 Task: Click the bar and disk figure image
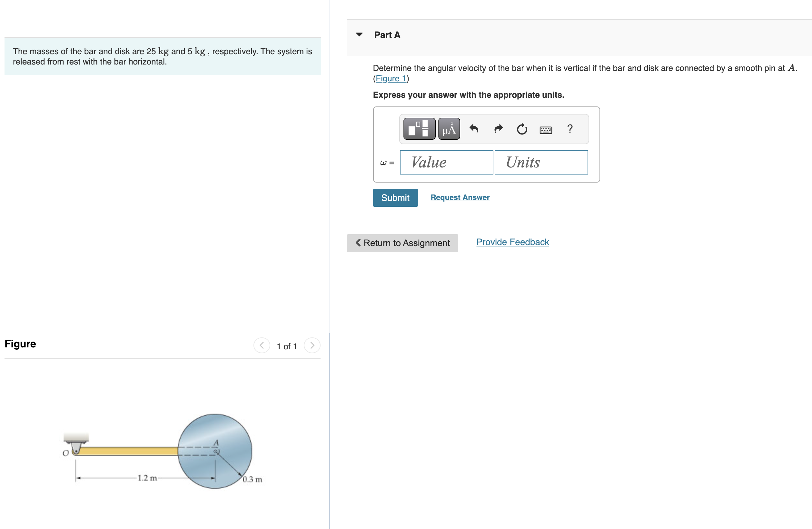(x=163, y=451)
